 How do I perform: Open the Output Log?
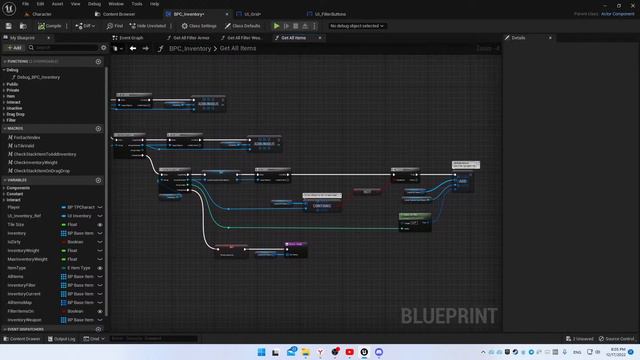62,339
